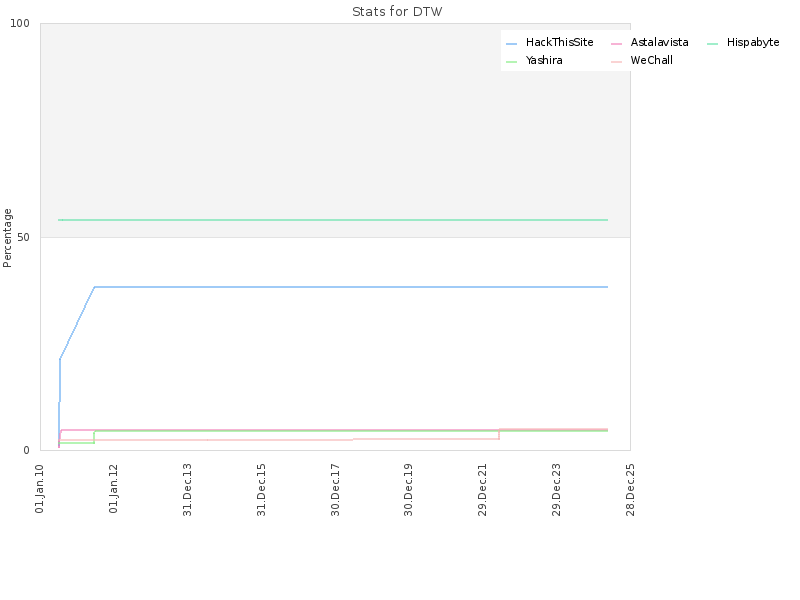
Task: Click the rising diagonal segment of HackThisSite line
Action: click(77, 323)
